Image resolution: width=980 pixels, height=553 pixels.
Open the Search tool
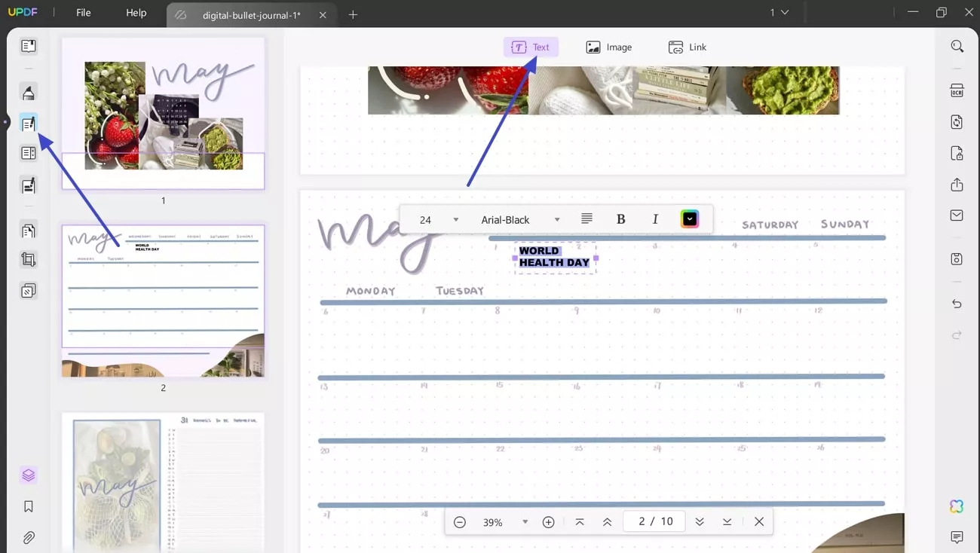(x=956, y=46)
